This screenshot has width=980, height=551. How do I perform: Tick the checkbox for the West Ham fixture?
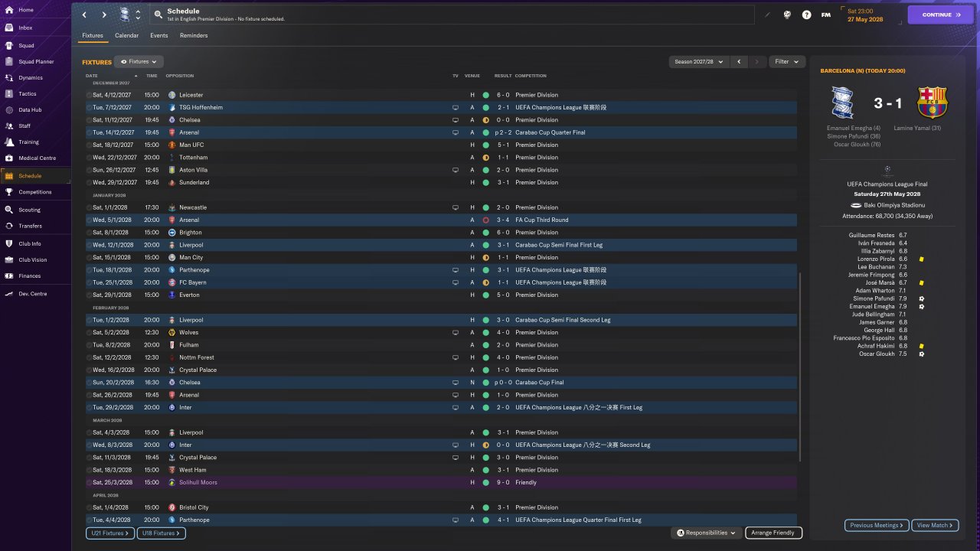click(x=89, y=470)
